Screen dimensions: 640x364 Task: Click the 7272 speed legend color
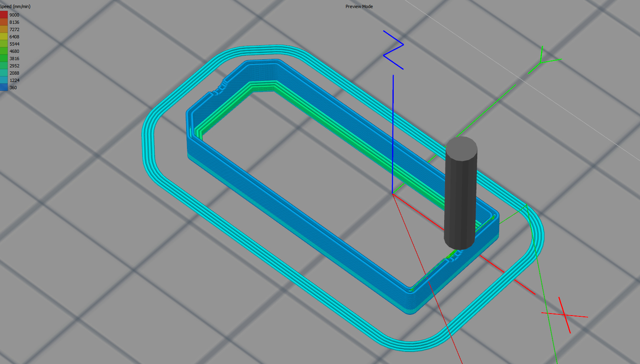pyautogui.click(x=4, y=29)
